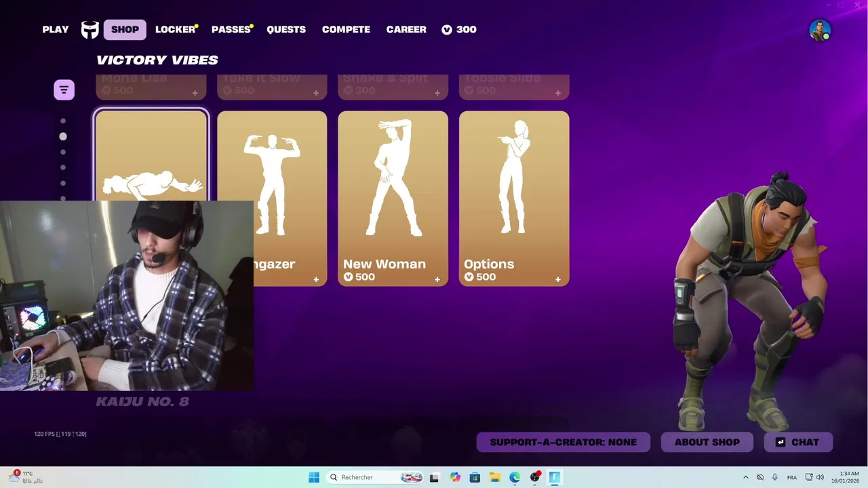Viewport: 868px width, 488px height.
Task: Switch to the PASSES tab
Action: pos(231,30)
